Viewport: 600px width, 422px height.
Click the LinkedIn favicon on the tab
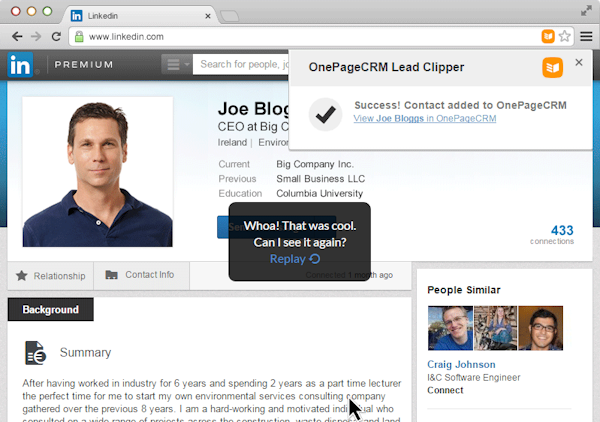(77, 16)
